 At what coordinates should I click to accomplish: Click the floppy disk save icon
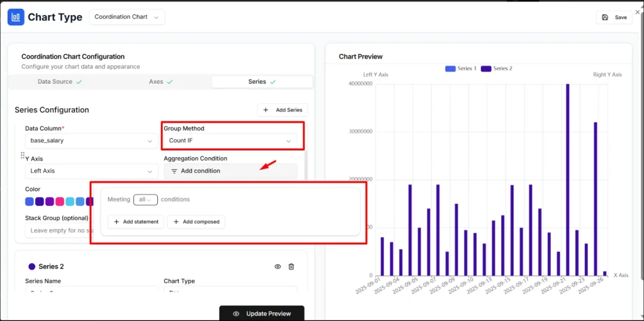tap(604, 17)
